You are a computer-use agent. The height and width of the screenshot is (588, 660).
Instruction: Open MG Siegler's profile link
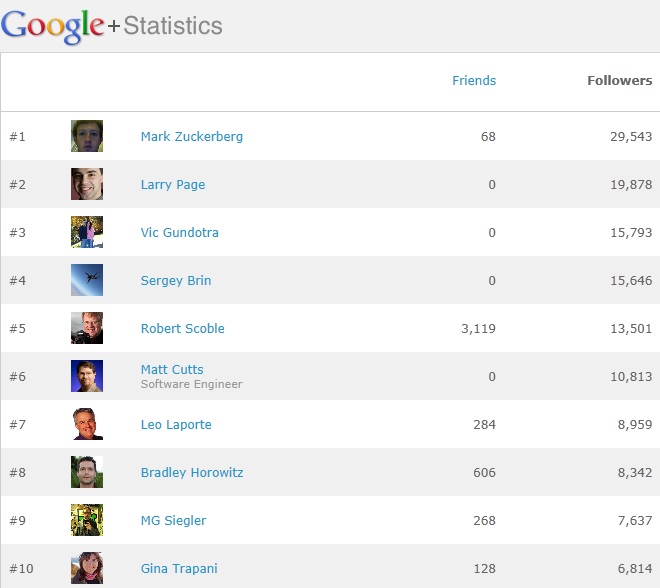(173, 521)
